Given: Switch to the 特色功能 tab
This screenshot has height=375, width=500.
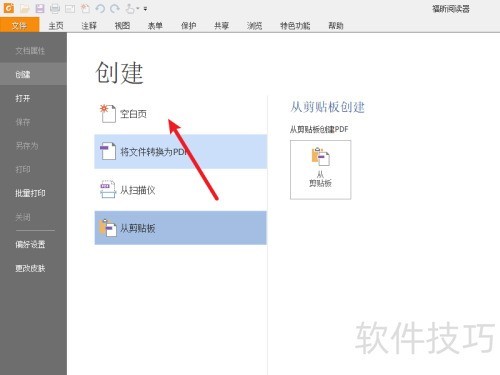Looking at the screenshot, I should [x=295, y=26].
